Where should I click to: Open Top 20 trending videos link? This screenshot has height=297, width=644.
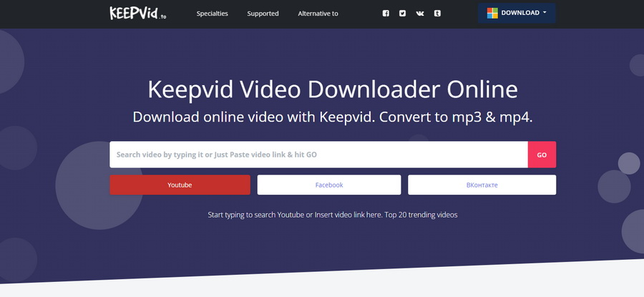[x=421, y=215]
